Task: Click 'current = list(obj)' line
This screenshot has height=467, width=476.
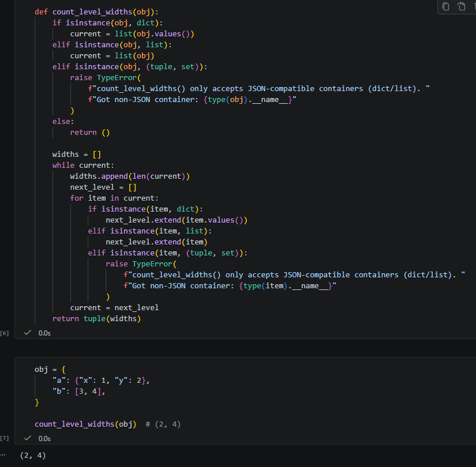Action: point(112,56)
